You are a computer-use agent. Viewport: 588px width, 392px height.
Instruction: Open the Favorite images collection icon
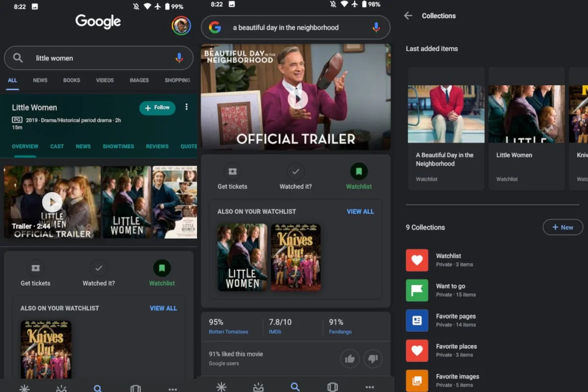point(417,381)
